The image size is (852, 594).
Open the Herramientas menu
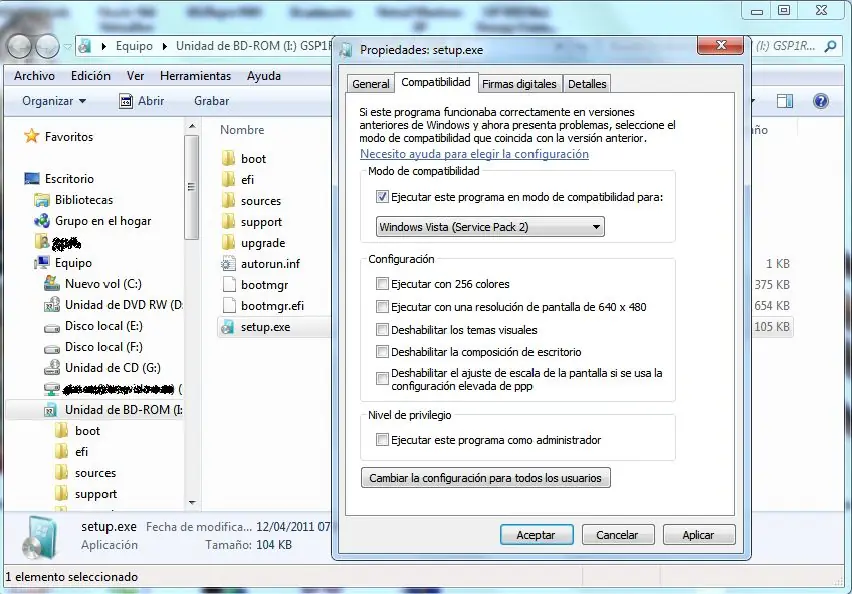[195, 76]
